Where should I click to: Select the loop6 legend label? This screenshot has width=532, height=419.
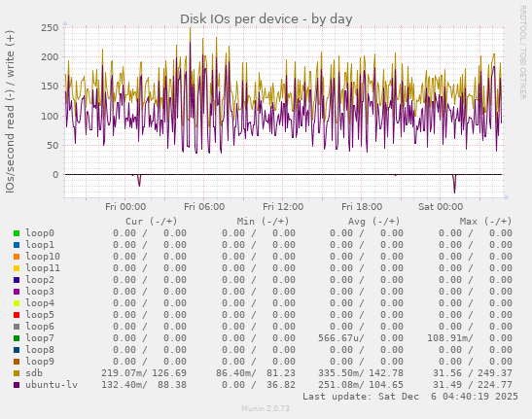(40, 327)
